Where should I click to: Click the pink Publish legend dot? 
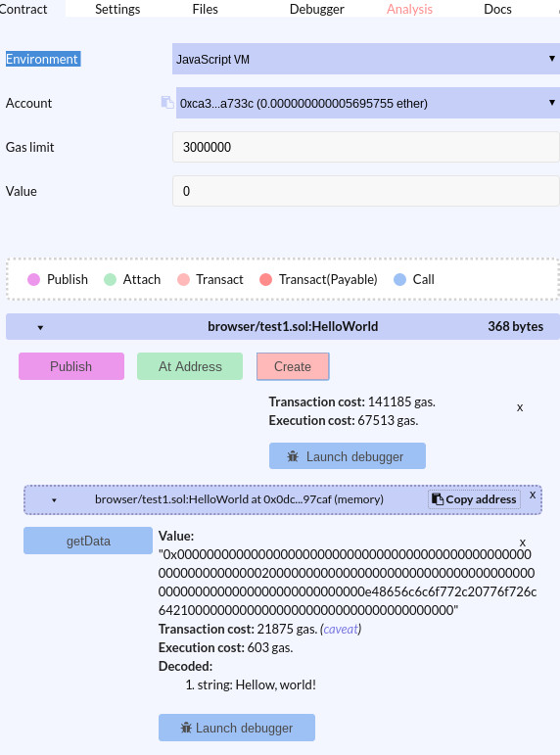[33, 279]
